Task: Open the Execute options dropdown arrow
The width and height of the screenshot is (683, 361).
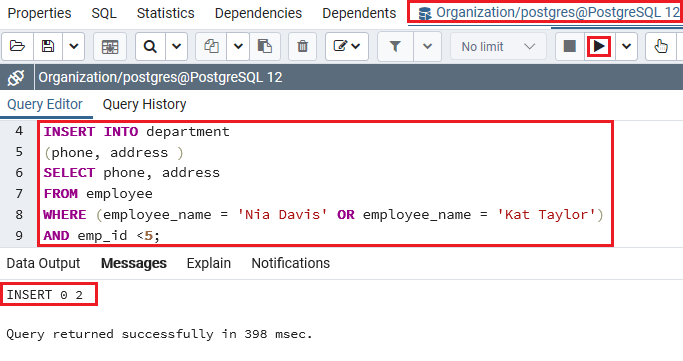Action: pyautogui.click(x=626, y=46)
